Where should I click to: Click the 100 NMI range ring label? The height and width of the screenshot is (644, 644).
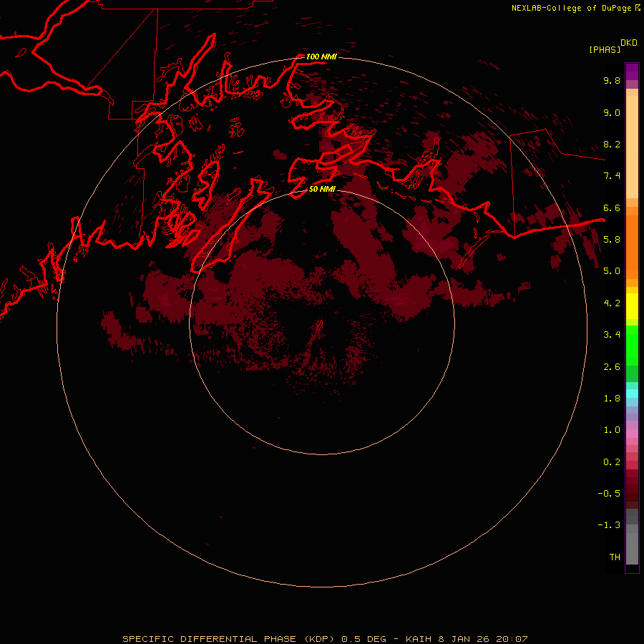point(321,57)
